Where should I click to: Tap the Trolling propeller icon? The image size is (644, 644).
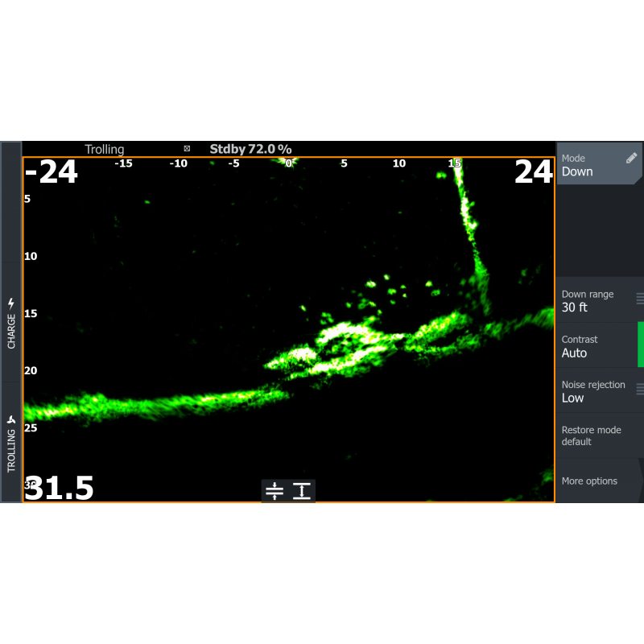11,420
